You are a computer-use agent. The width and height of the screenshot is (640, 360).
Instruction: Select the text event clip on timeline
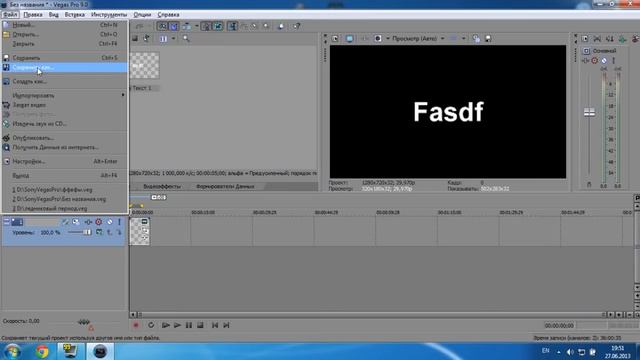pos(140,231)
